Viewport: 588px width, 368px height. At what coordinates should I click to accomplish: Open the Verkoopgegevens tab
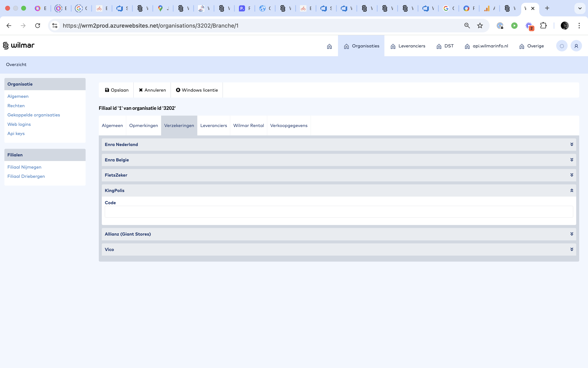coord(289,126)
